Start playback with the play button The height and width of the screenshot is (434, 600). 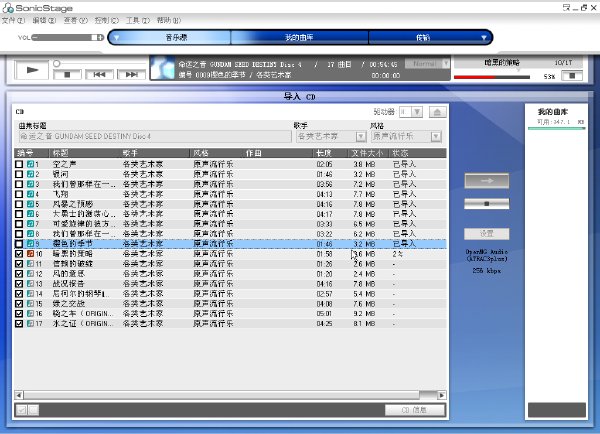click(32, 70)
